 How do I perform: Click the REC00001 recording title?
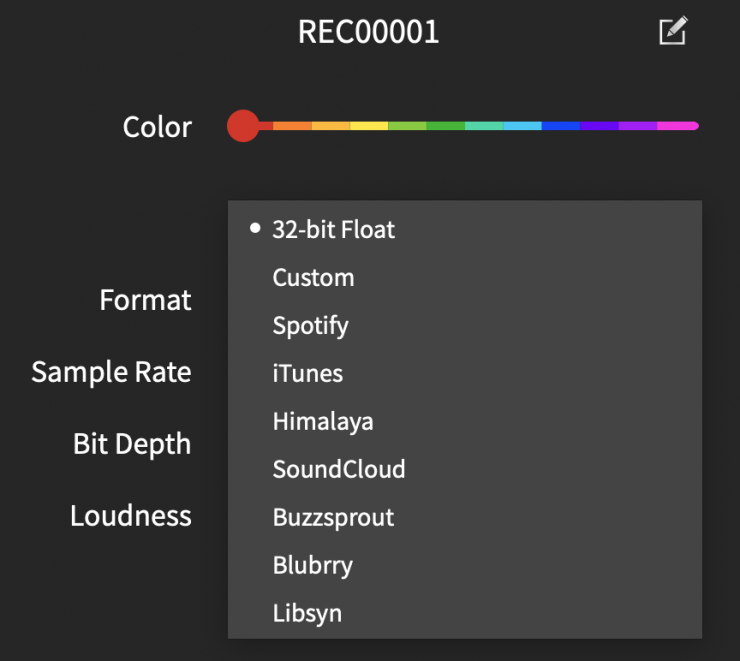coord(369,32)
